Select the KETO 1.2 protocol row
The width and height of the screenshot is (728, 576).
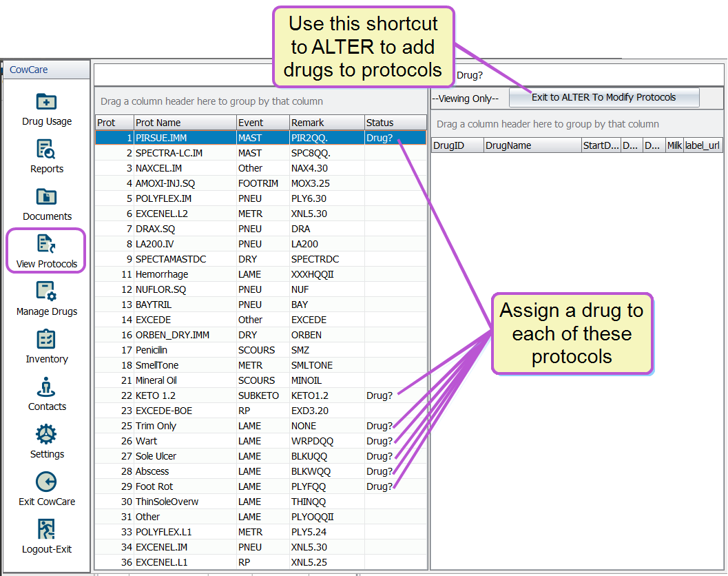pyautogui.click(x=260, y=395)
